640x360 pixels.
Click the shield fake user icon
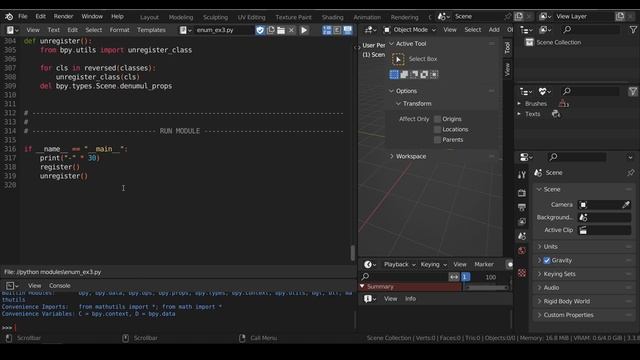[260, 30]
